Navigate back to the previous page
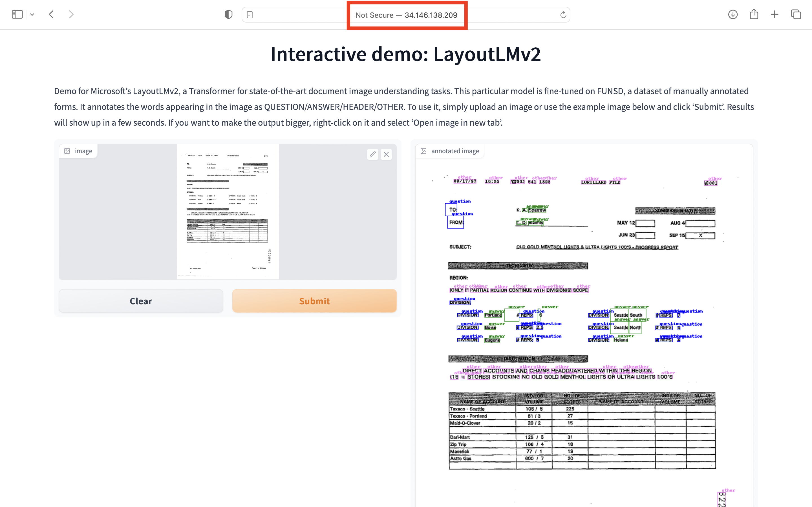 click(51, 14)
